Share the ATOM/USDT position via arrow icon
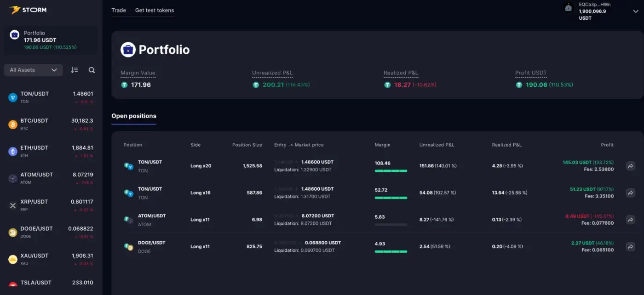644x295 pixels. pos(631,220)
